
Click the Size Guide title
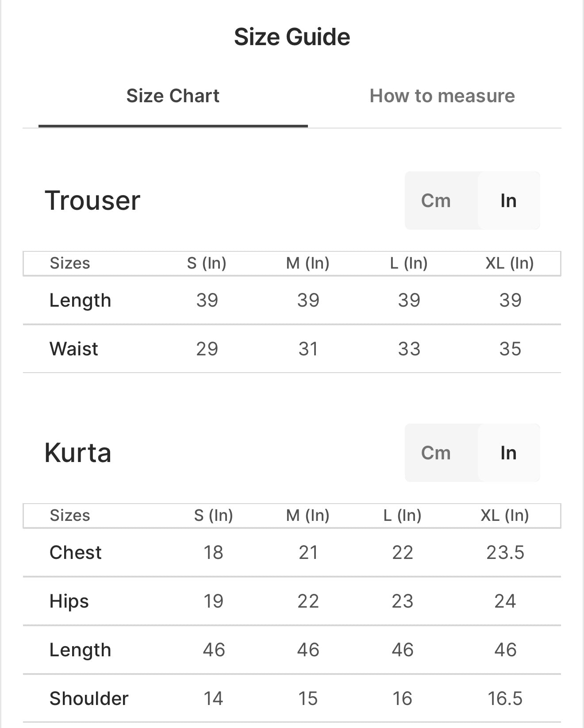tap(292, 37)
